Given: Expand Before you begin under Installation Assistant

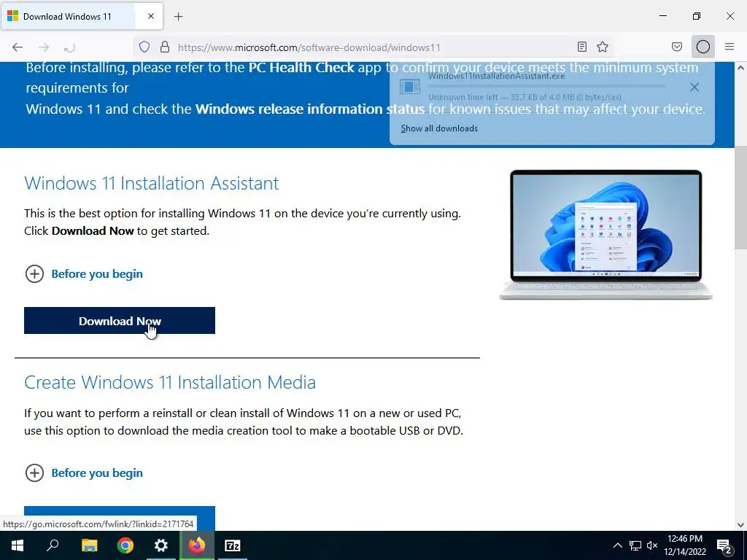Looking at the screenshot, I should (x=84, y=274).
